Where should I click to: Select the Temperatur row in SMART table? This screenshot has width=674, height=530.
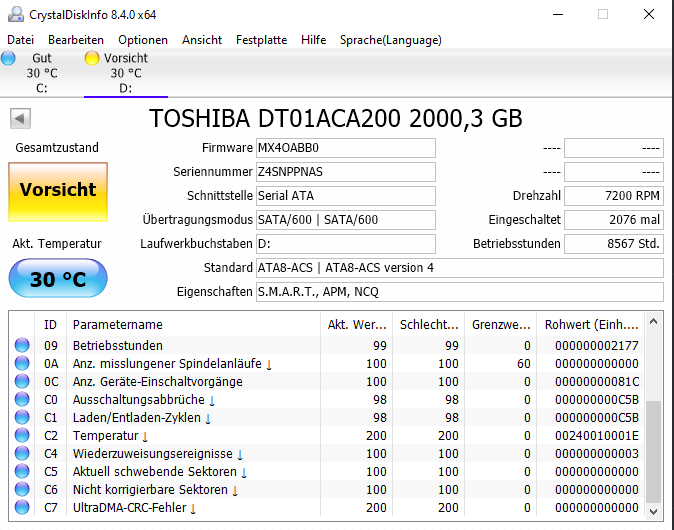(x=327, y=436)
